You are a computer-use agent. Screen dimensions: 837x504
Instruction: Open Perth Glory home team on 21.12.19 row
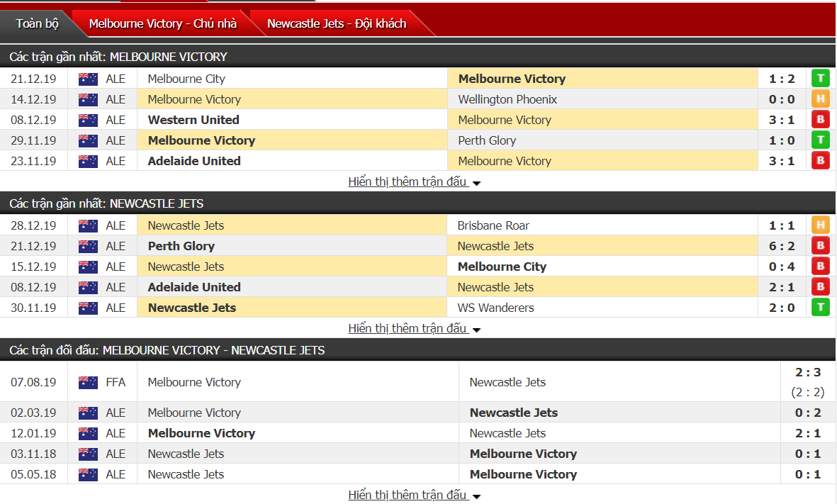[181, 246]
